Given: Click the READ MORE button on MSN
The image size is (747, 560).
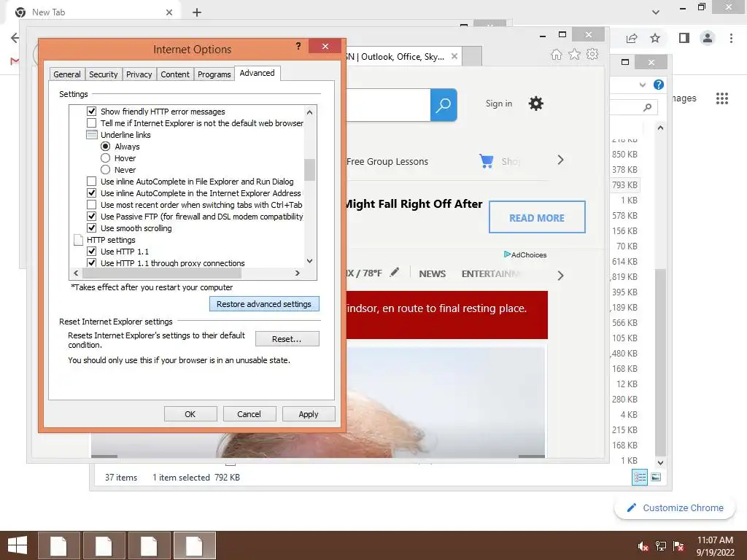Looking at the screenshot, I should (537, 217).
